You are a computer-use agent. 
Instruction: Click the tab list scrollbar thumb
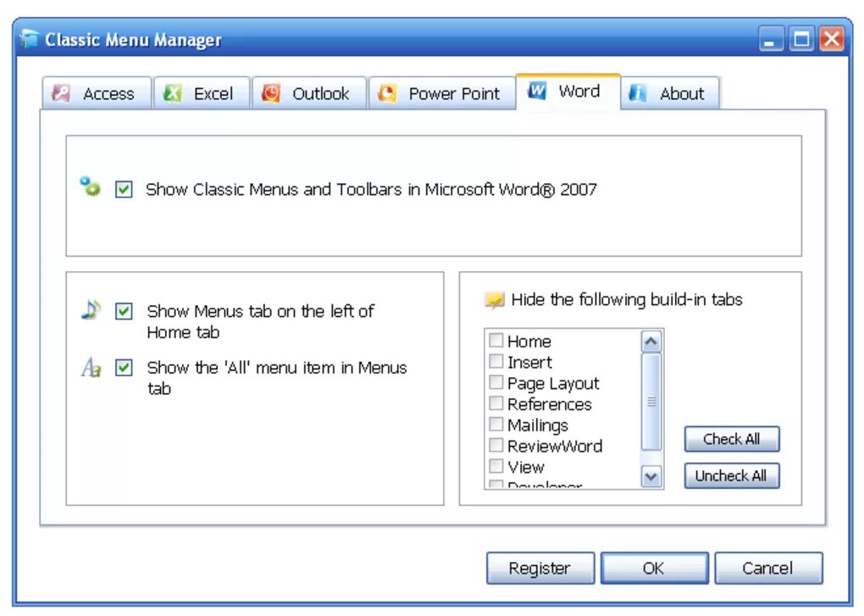tap(651, 402)
